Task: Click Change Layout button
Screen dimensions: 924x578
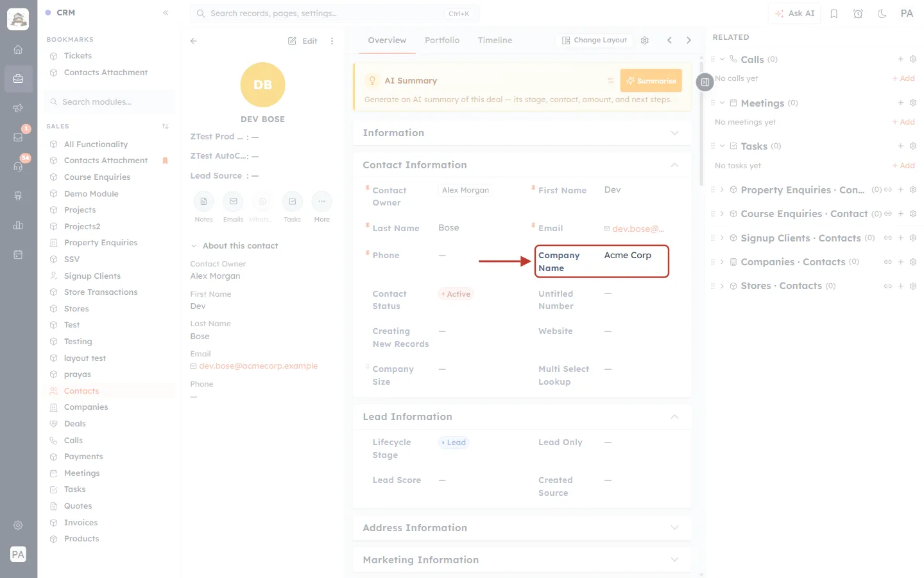Action: point(594,40)
